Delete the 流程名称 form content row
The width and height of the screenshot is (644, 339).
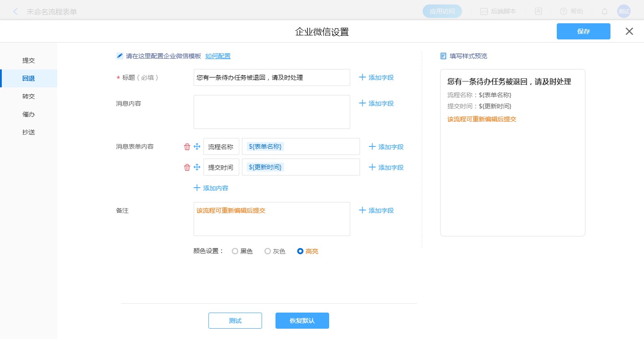click(187, 147)
